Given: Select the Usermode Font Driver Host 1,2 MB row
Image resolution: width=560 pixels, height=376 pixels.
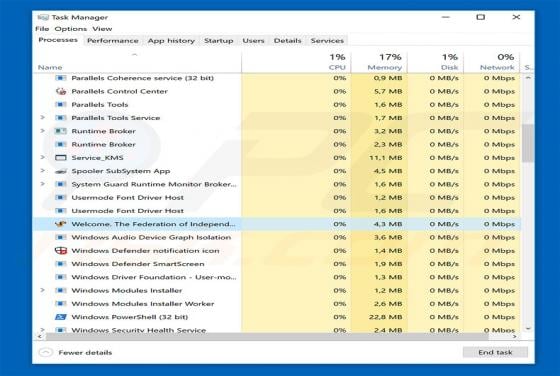Looking at the screenshot, I should (x=277, y=197).
